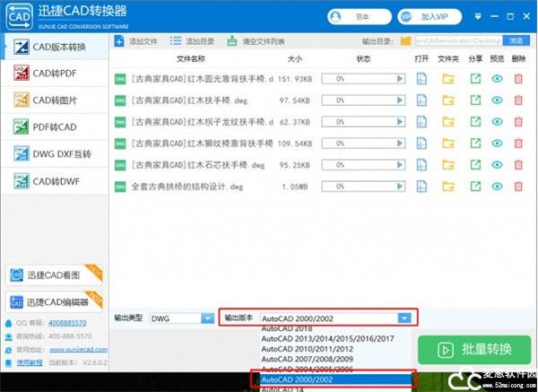Image resolution: width=538 pixels, height=392 pixels.
Task: Preview eye for 红木圆光靠背扶手椅 row
Action: pos(497,79)
